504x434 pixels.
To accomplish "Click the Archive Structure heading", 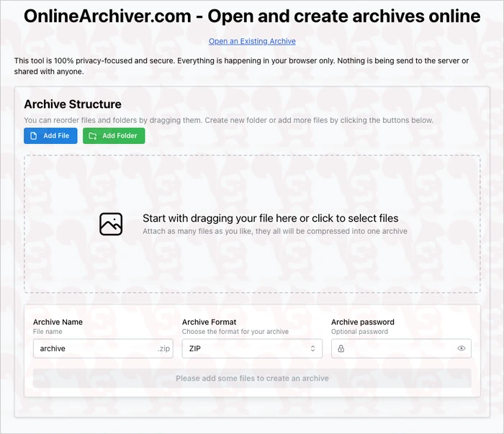I will click(73, 104).
